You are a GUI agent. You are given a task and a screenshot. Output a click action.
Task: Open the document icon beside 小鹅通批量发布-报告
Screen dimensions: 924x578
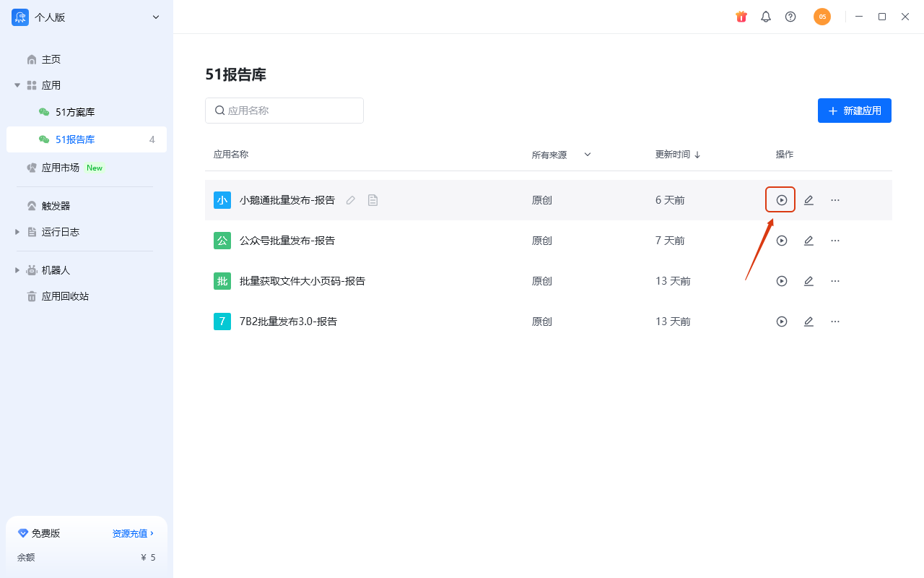point(373,200)
